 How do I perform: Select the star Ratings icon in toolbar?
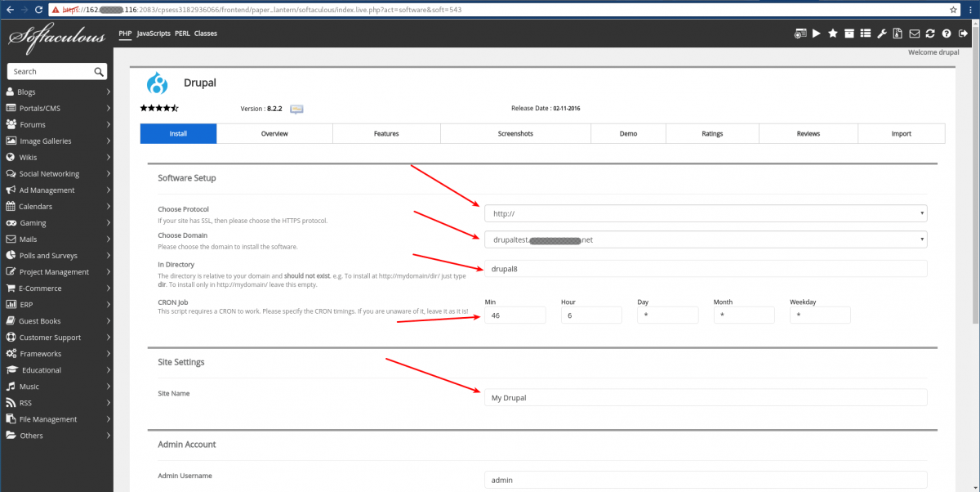[x=833, y=33]
